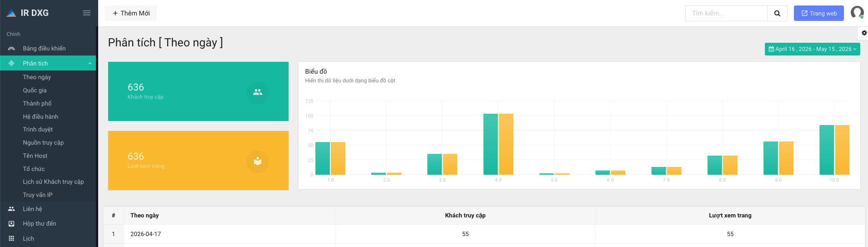Open the user avatar menu
Screen dimensions: 868x247
(x=857, y=12)
